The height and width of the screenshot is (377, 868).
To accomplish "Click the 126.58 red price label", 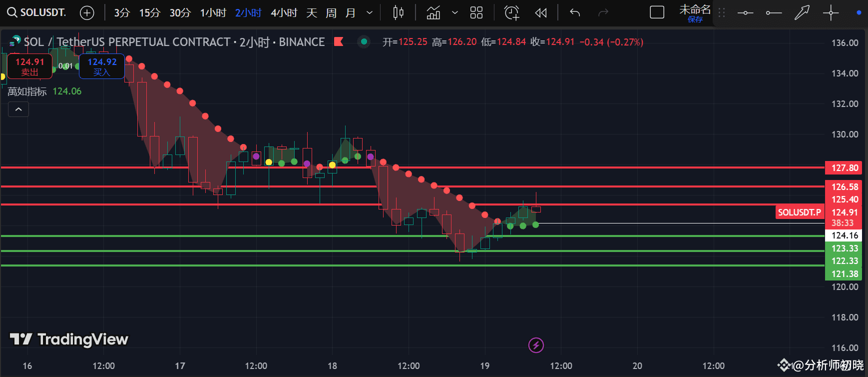I will click(x=845, y=187).
